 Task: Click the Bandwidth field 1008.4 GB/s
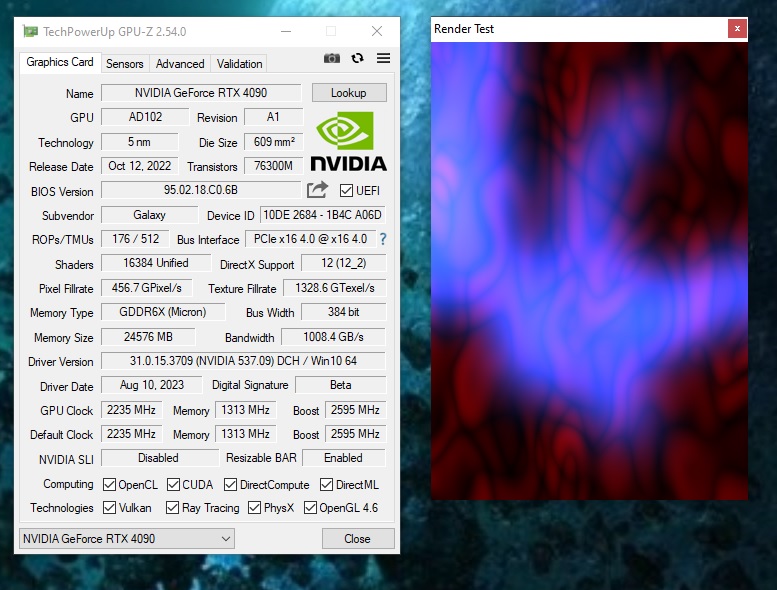(x=333, y=337)
